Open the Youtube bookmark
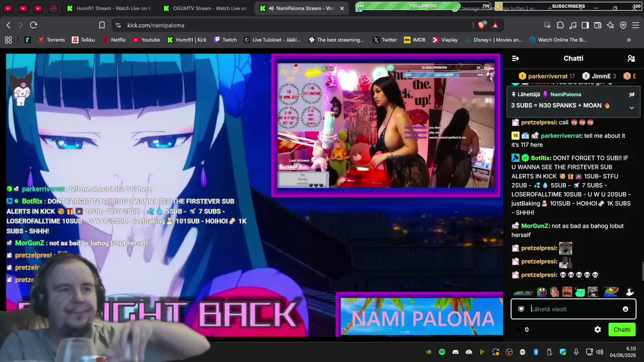Viewport: 644px width, 362px height. pos(146,40)
